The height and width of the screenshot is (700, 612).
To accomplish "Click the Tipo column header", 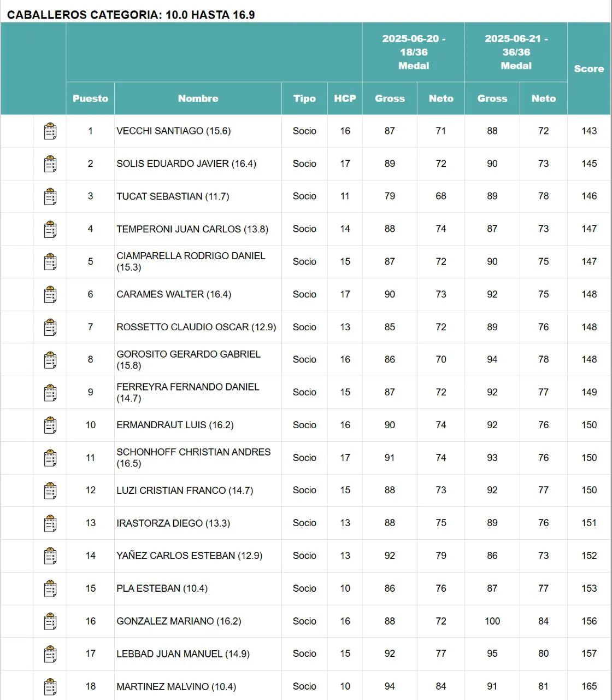I will pos(304,98).
